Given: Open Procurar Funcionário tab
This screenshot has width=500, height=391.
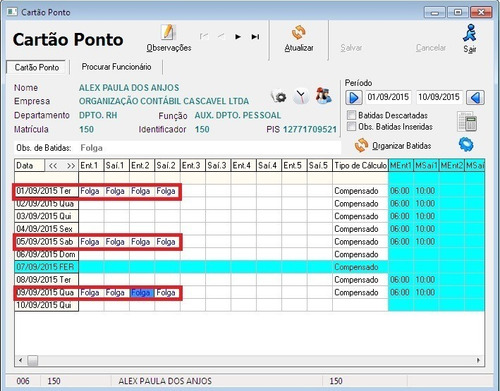Looking at the screenshot, I should point(116,67).
